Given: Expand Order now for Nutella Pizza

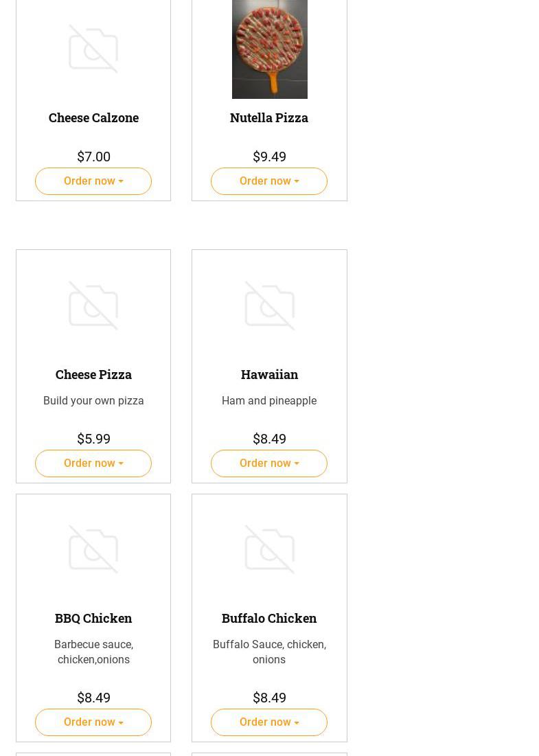Looking at the screenshot, I should coord(269,181).
